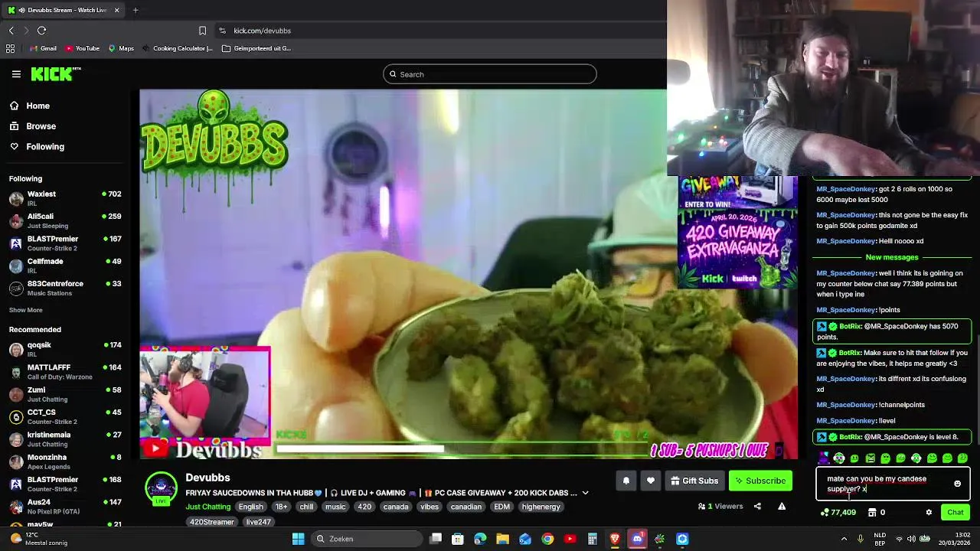
Task: Click the Devubbs channel avatar
Action: coord(161,488)
